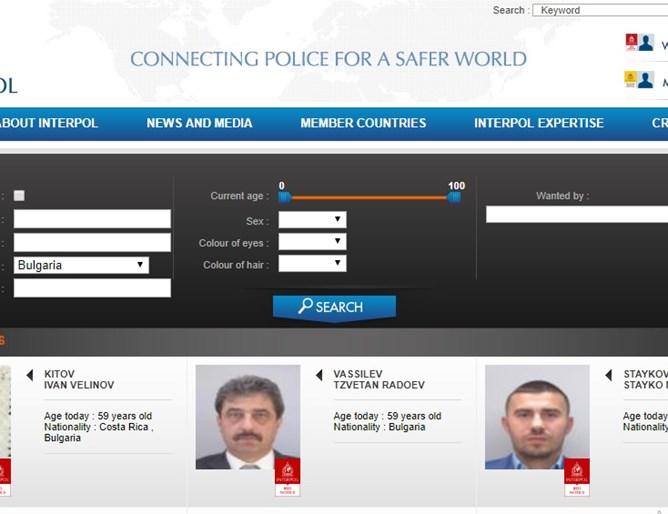Open the KITOV IVAN VELINOV notice link
The width and height of the screenshot is (668, 514).
coord(79,379)
